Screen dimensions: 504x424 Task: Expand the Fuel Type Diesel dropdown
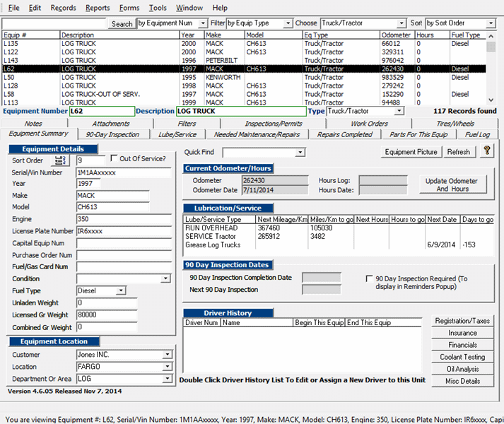tap(121, 290)
